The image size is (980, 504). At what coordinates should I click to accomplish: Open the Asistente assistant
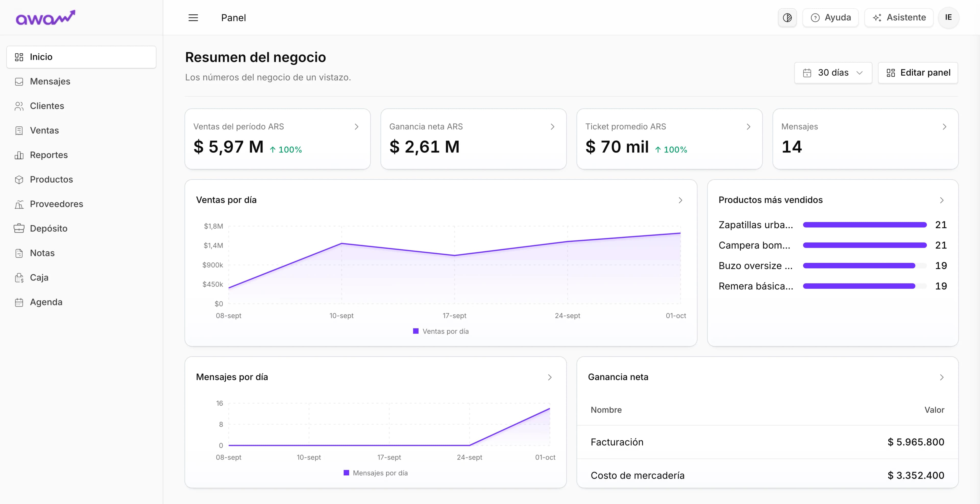tap(899, 18)
